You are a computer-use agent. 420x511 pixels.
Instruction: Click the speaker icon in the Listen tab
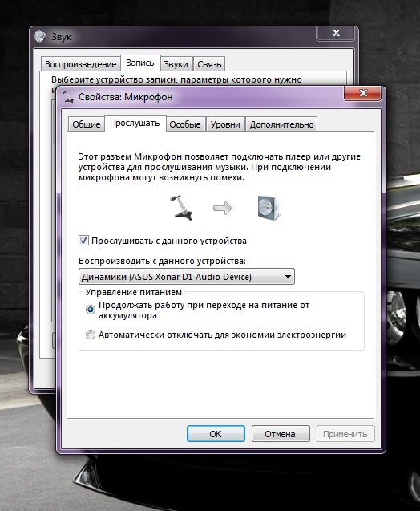[269, 208]
